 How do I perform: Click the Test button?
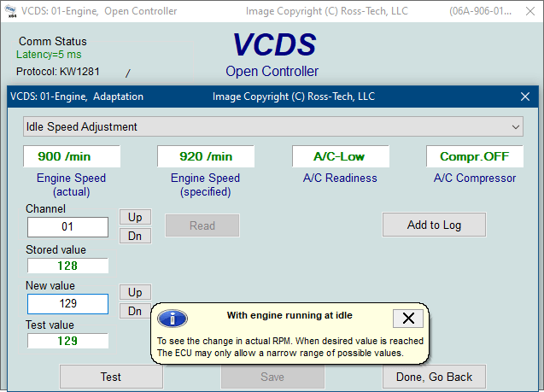click(x=111, y=377)
